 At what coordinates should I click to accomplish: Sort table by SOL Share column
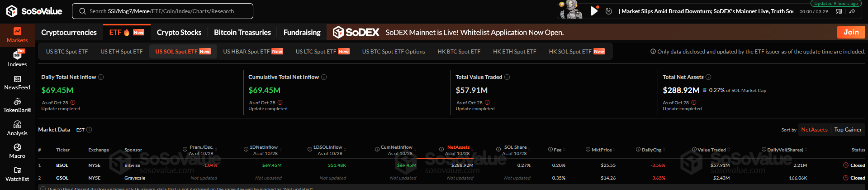point(515,147)
